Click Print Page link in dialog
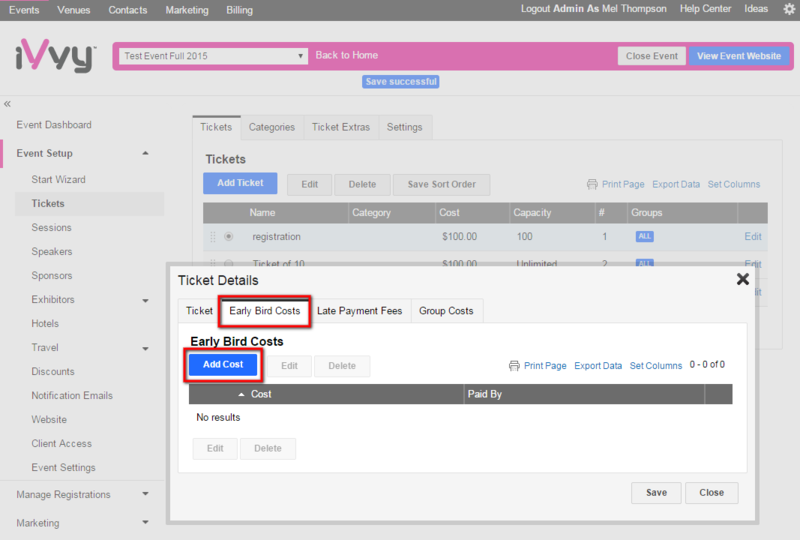The height and width of the screenshot is (540, 800). tap(545, 365)
